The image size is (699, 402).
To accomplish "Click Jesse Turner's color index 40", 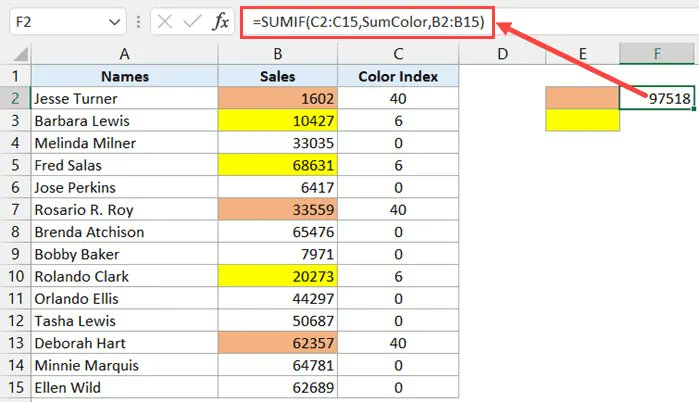I will 398,98.
